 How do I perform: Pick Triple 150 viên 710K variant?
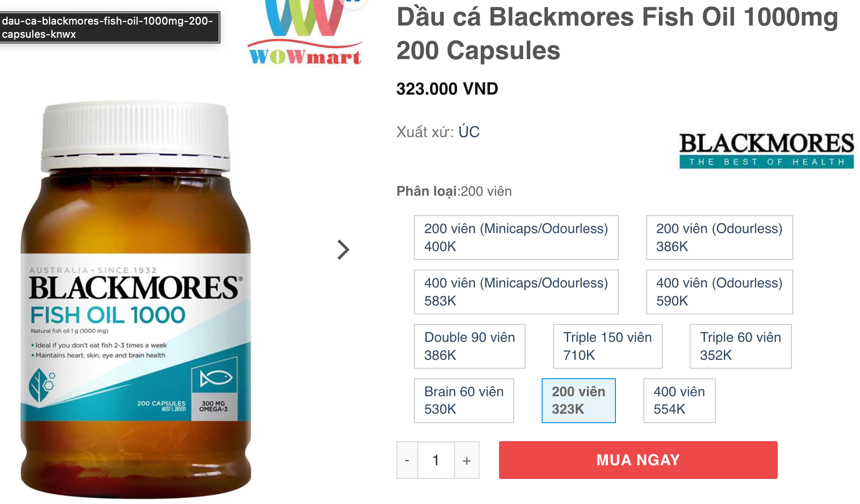[608, 346]
